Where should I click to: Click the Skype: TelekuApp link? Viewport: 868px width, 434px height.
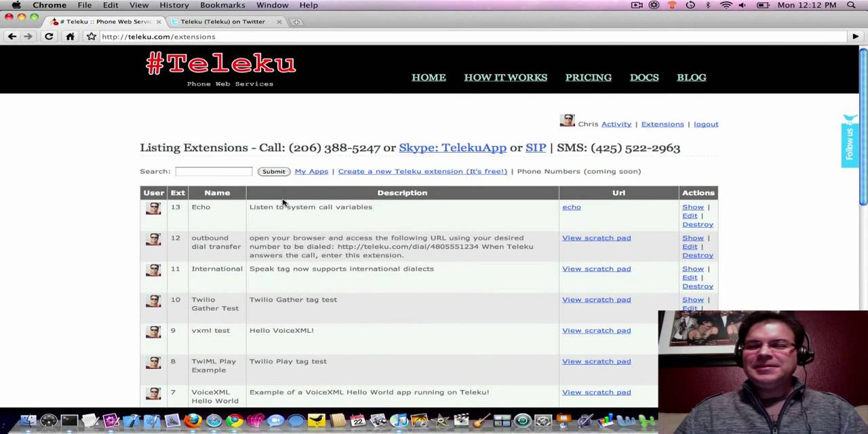point(452,148)
